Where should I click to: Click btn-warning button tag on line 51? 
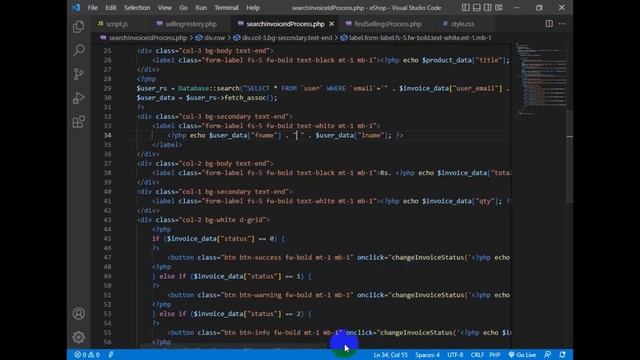point(260,295)
